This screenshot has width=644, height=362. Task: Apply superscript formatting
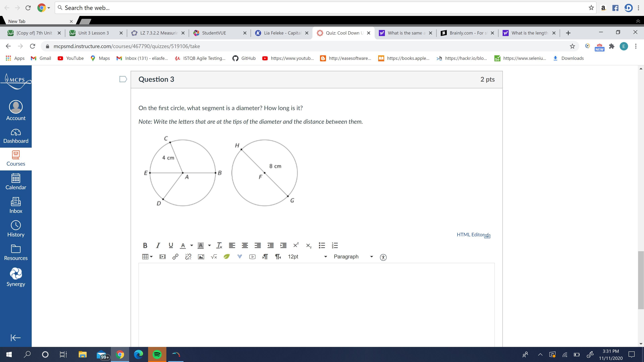pos(296,245)
